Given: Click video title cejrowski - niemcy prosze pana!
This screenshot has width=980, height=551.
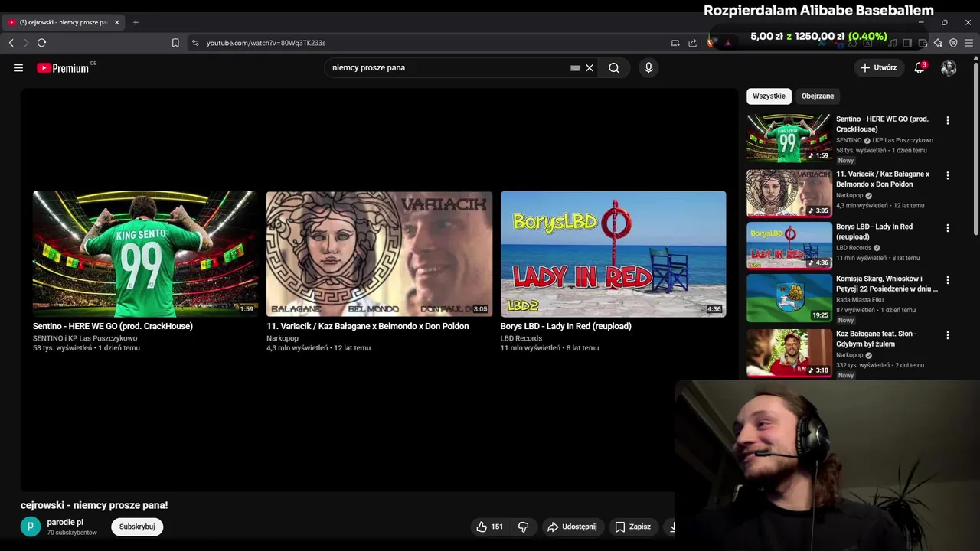Looking at the screenshot, I should (94, 505).
